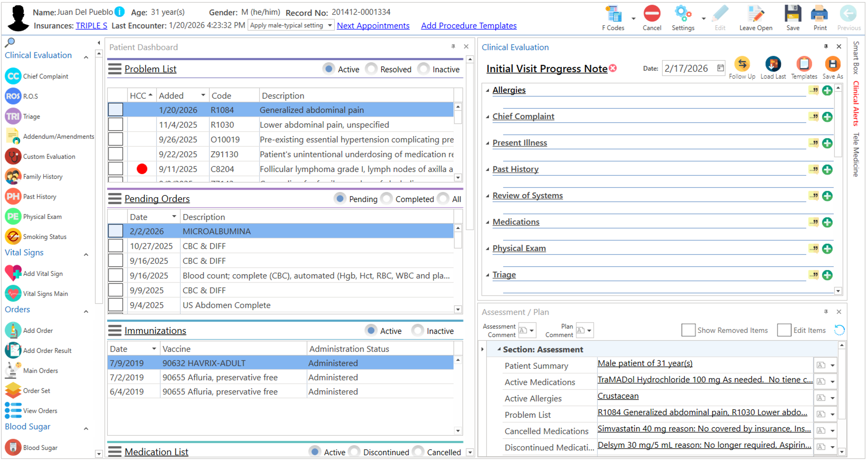868x461 pixels.
Task: Collapse the Vital Signs sidebar group
Action: [86, 254]
